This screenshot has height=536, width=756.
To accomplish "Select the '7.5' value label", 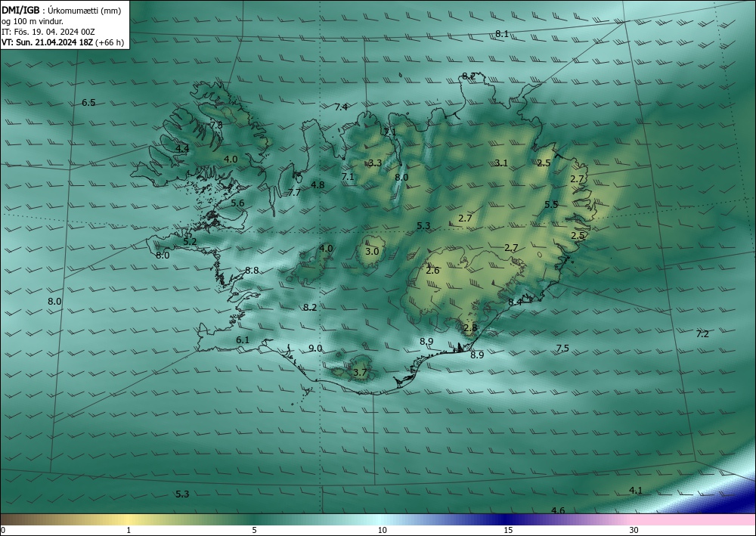I will pyautogui.click(x=562, y=349).
